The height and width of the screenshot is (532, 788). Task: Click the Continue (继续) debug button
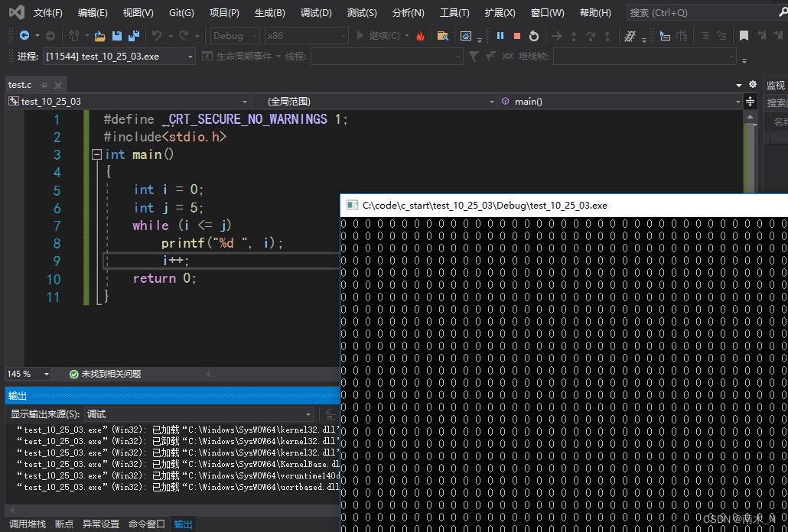379,36
